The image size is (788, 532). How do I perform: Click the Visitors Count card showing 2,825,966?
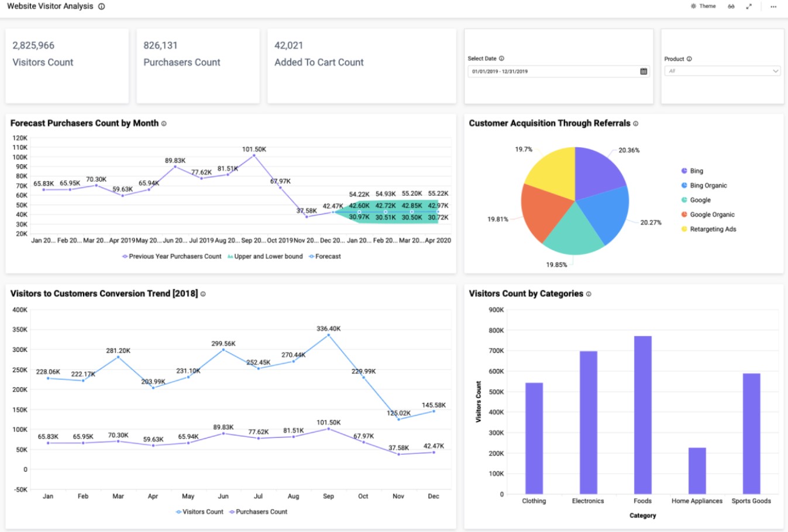[67, 66]
